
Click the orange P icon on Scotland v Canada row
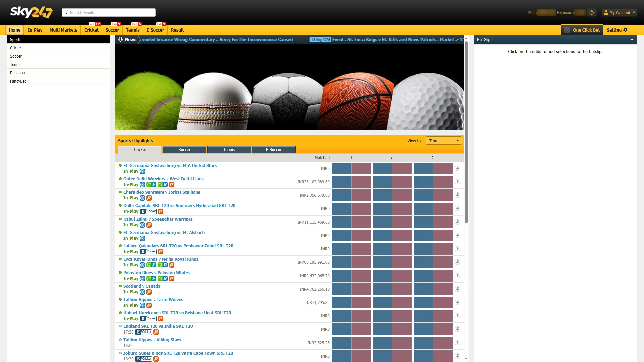[x=149, y=292]
